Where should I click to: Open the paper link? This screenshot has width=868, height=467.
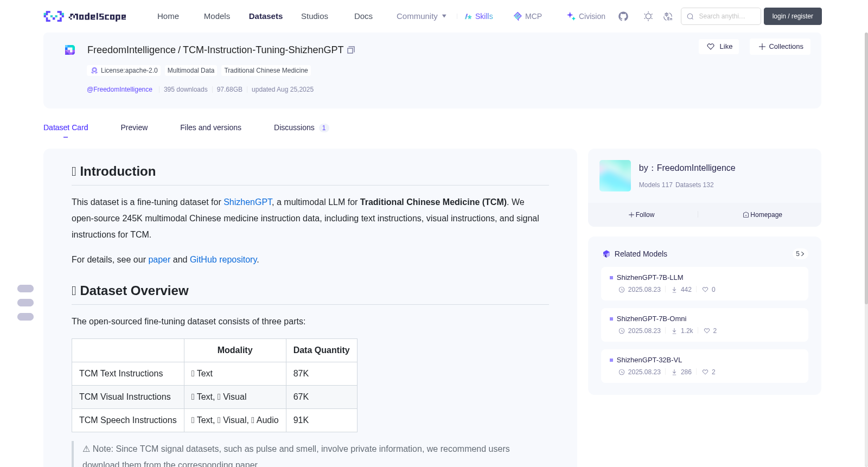(159, 259)
